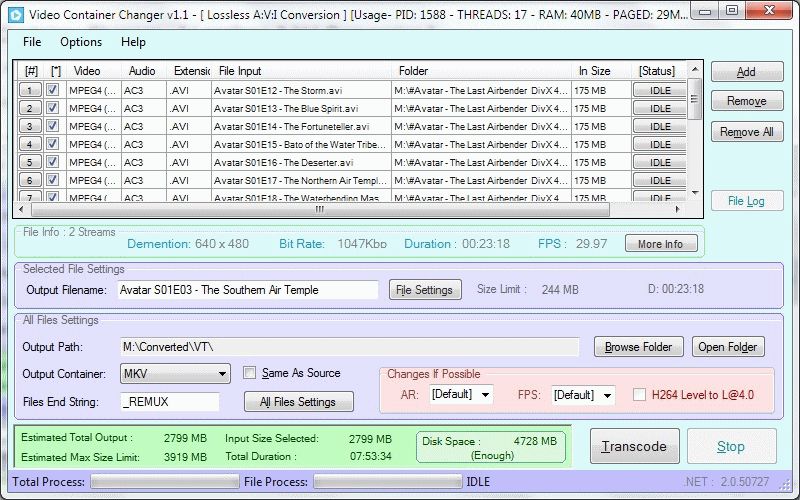
Task: Open the Options menu
Action: pyautogui.click(x=81, y=42)
